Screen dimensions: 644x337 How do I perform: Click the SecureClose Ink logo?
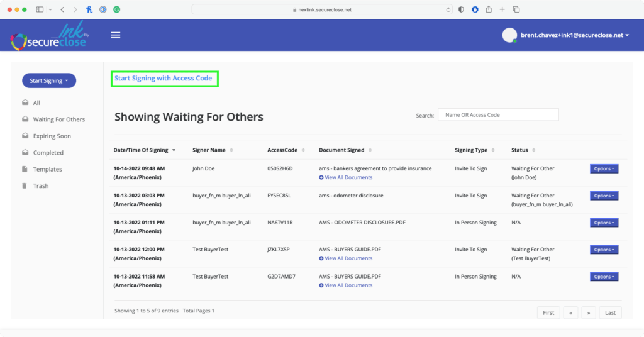(x=50, y=36)
